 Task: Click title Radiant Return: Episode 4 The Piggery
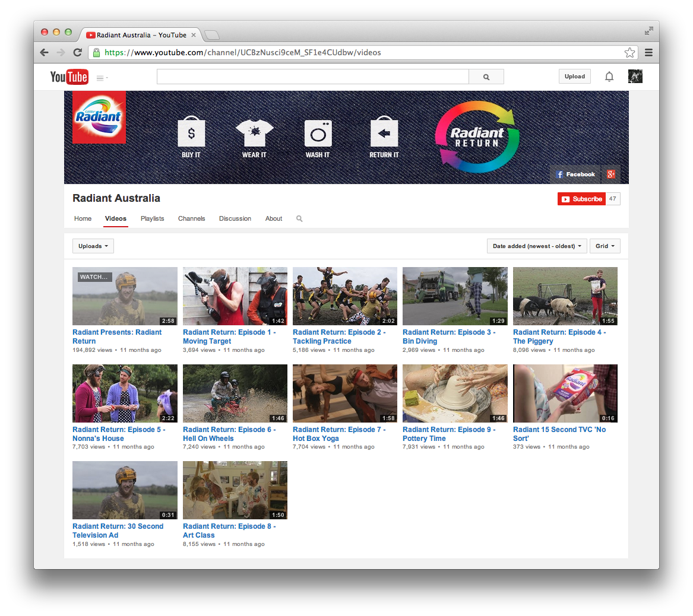pos(559,336)
